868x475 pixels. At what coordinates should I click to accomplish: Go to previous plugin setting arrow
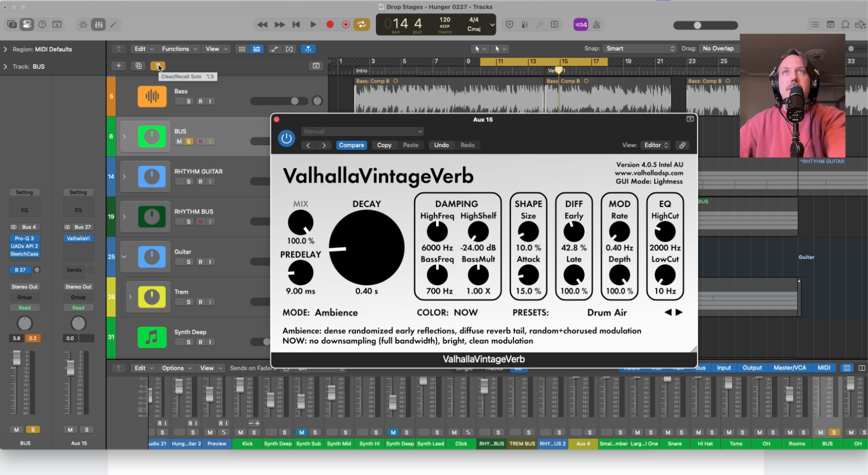click(x=308, y=145)
